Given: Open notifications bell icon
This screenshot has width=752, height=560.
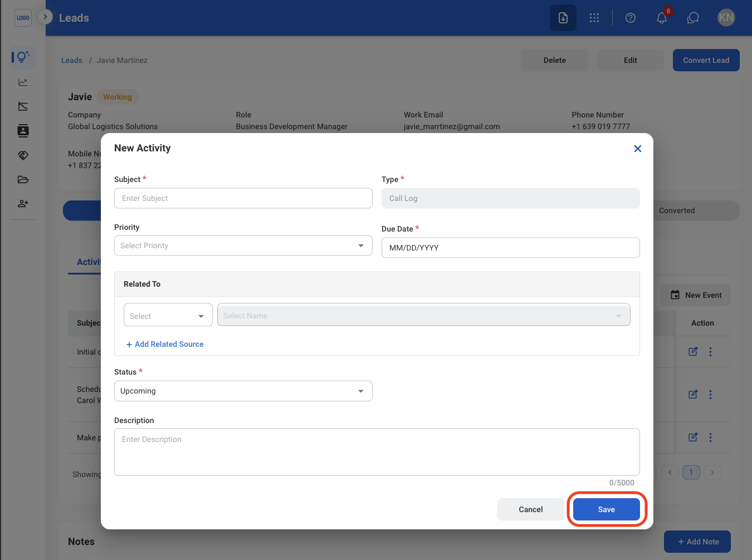Looking at the screenshot, I should [x=662, y=18].
